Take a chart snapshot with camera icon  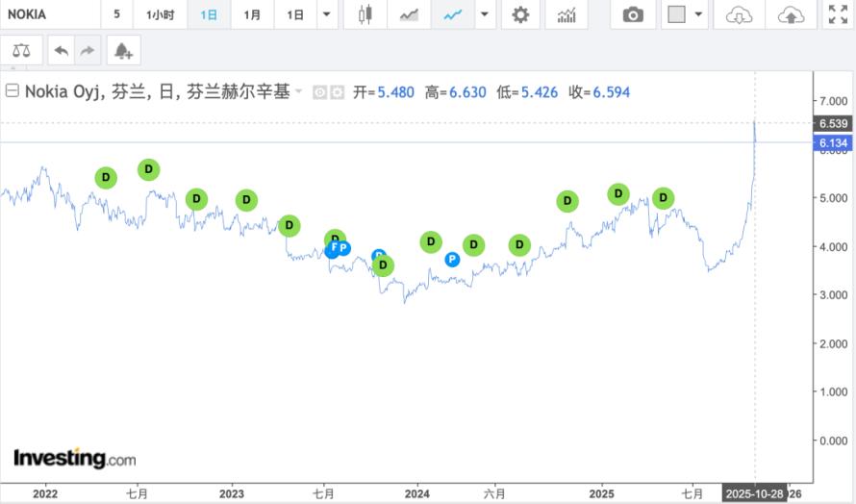(x=632, y=14)
